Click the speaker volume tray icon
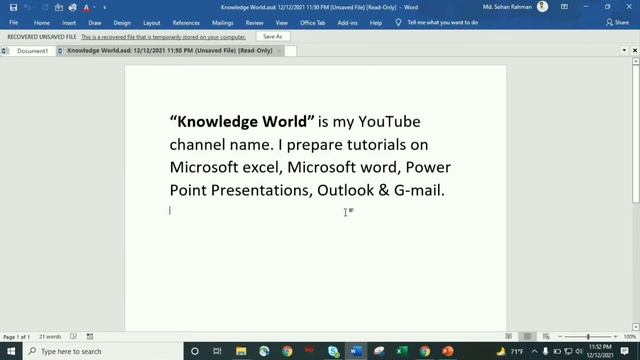640x360 pixels. pos(579,351)
